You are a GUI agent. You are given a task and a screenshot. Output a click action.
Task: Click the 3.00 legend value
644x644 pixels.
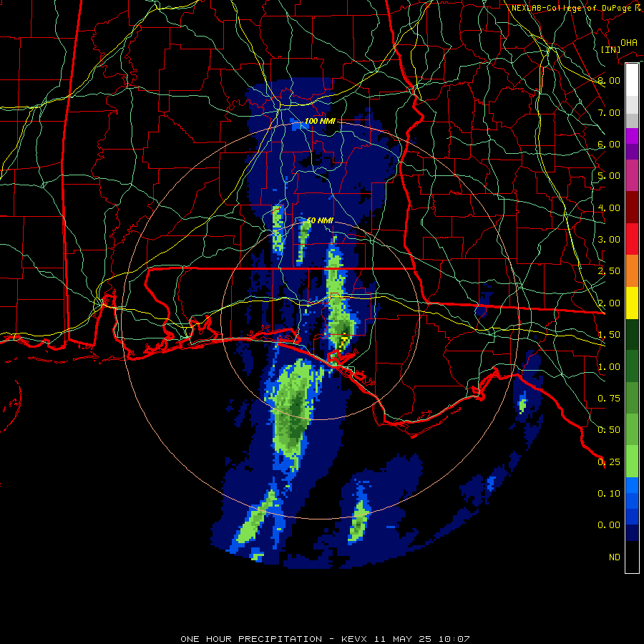(x=609, y=240)
